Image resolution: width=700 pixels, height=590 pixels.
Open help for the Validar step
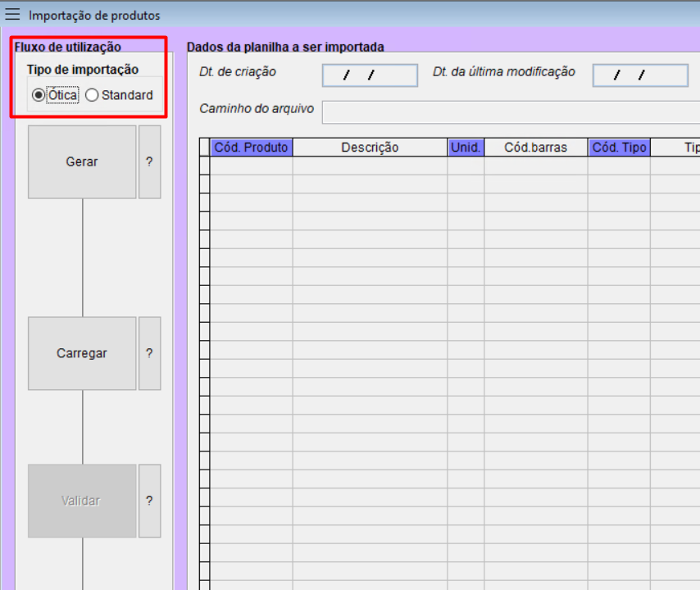pyautogui.click(x=149, y=501)
